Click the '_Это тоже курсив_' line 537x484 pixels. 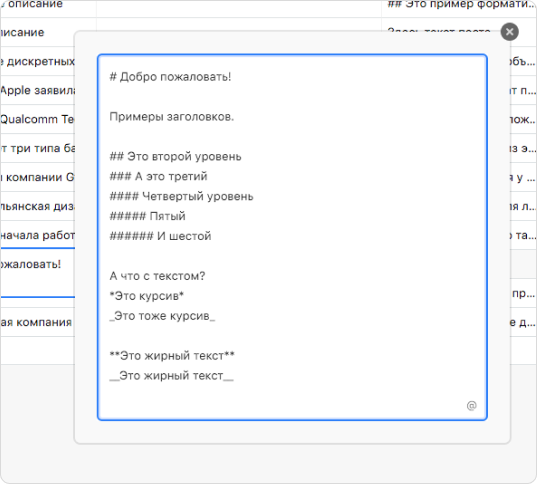162,316
